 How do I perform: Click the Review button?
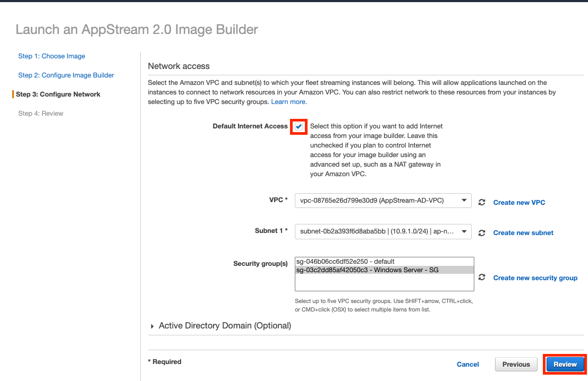565,364
